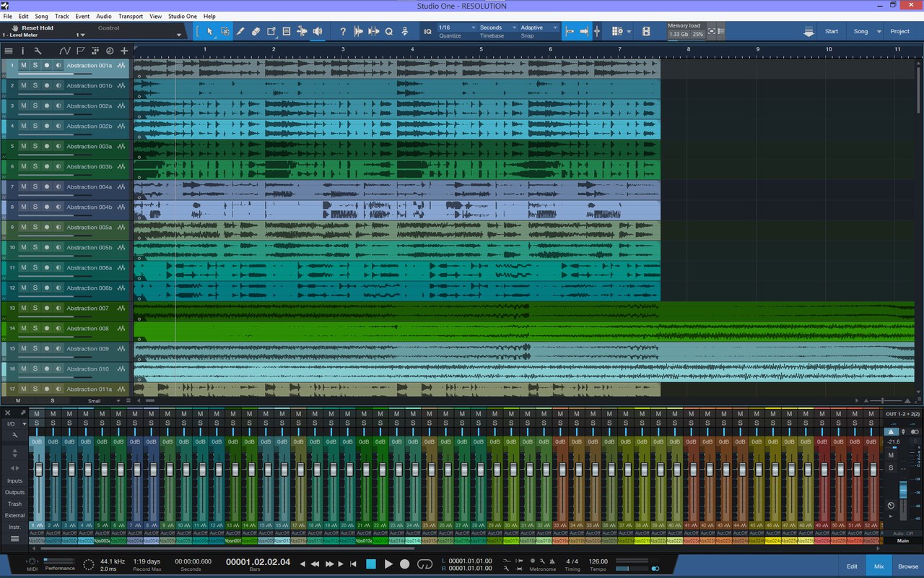This screenshot has width=924, height=578.
Task: Open the video player film icon
Action: 646,31
